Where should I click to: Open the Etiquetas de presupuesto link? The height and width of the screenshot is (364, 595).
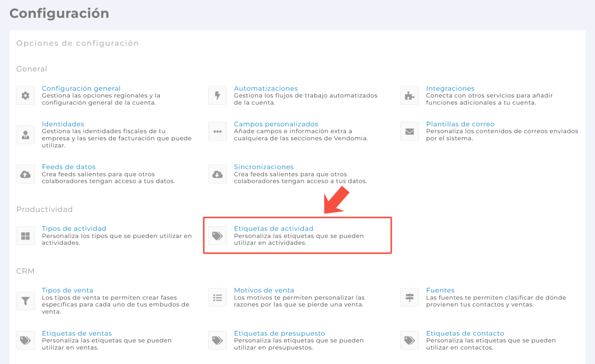click(x=279, y=333)
